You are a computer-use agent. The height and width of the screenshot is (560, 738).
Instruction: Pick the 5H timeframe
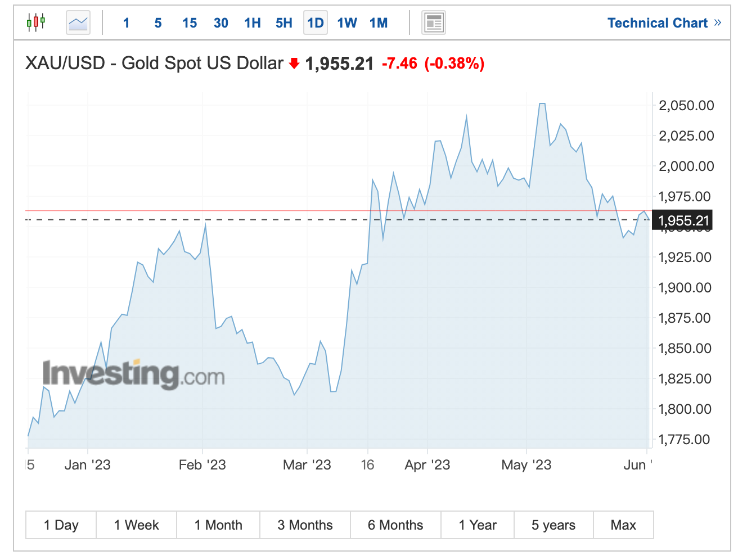click(x=284, y=23)
